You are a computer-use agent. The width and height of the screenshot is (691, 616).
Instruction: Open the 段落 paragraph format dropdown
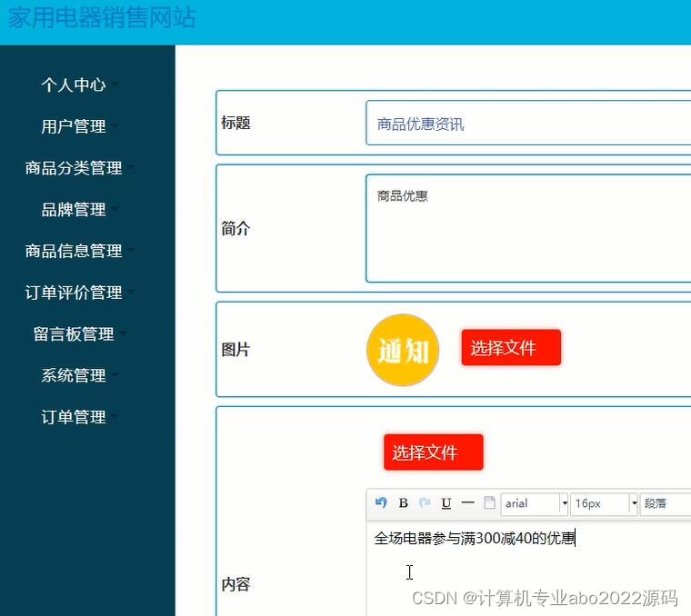click(x=666, y=503)
